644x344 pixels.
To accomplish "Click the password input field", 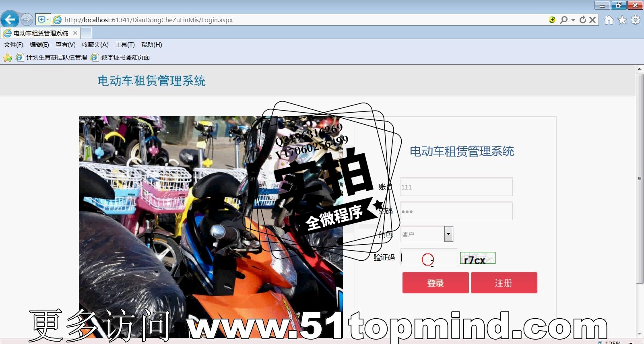I will click(x=456, y=211).
